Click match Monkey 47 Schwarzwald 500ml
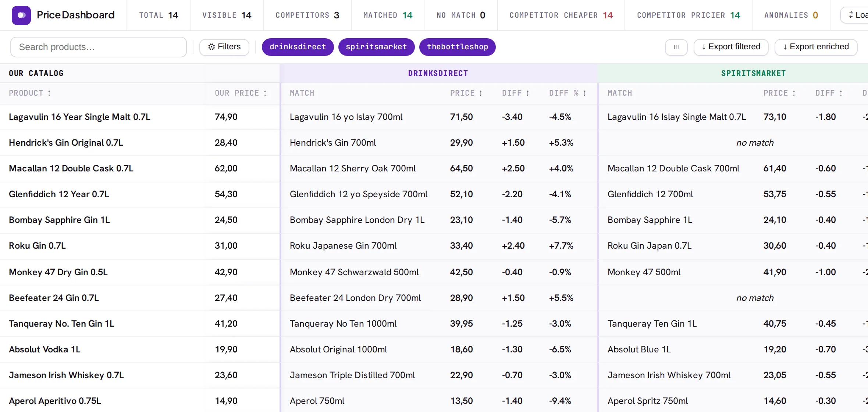Viewport: 868px width, 412px height. [354, 272]
